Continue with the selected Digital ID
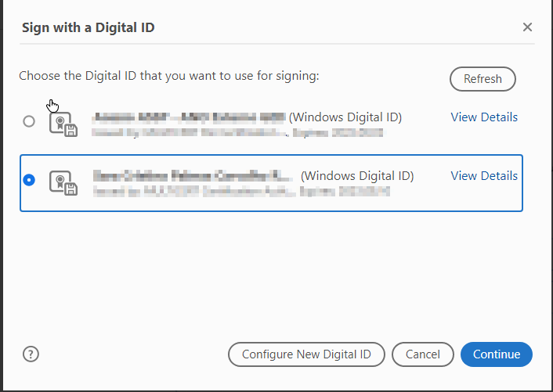The height and width of the screenshot is (392, 553). point(497,354)
